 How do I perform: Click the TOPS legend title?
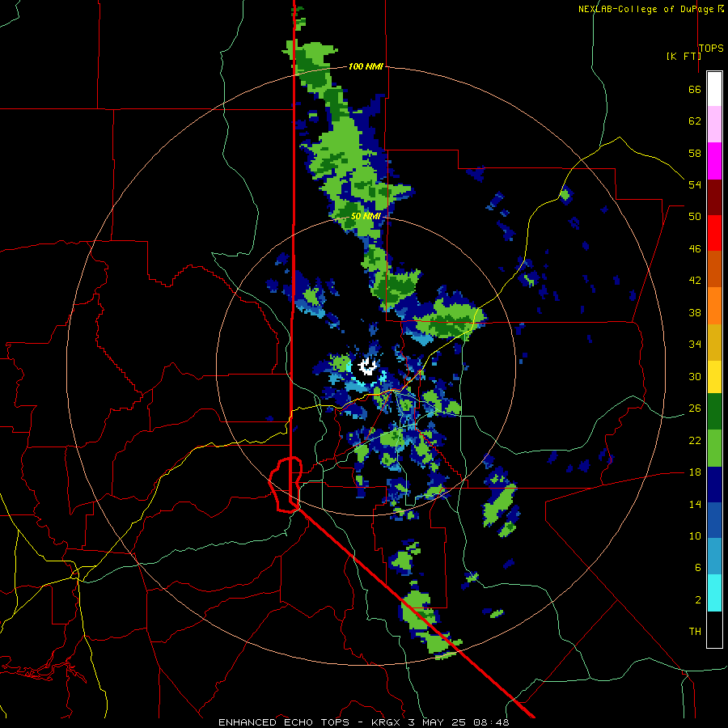point(711,49)
